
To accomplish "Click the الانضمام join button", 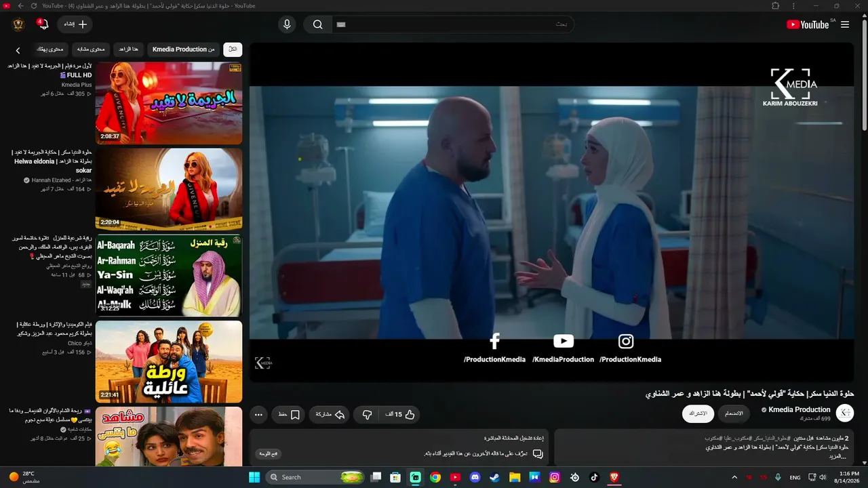I will click(734, 413).
